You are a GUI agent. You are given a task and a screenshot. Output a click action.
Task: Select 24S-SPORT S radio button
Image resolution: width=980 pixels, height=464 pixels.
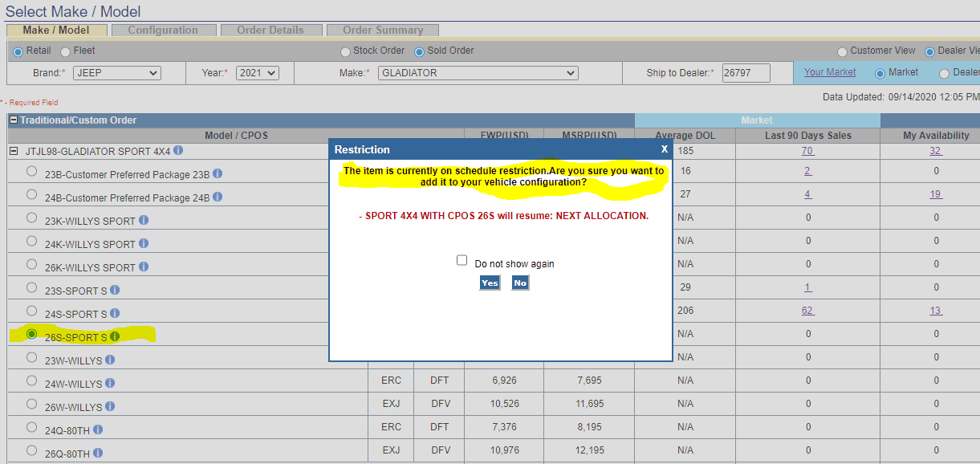click(31, 311)
